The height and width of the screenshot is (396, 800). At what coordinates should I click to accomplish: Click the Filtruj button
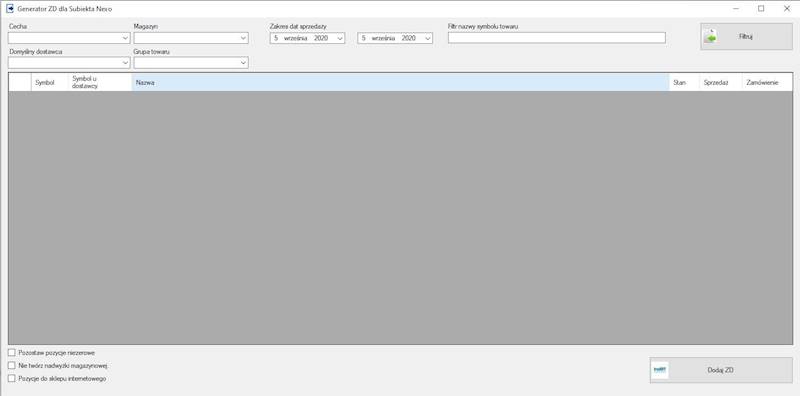point(746,37)
